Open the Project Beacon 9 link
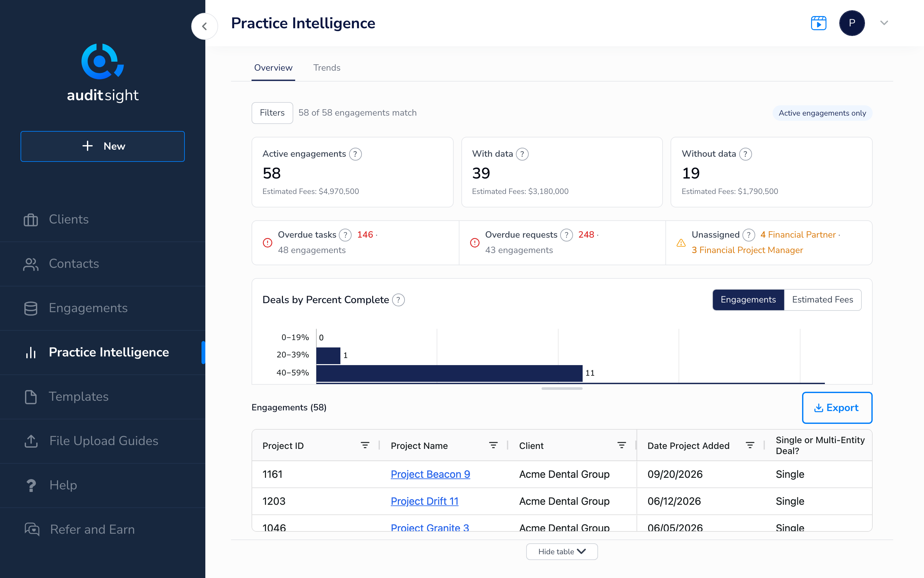 click(x=430, y=474)
